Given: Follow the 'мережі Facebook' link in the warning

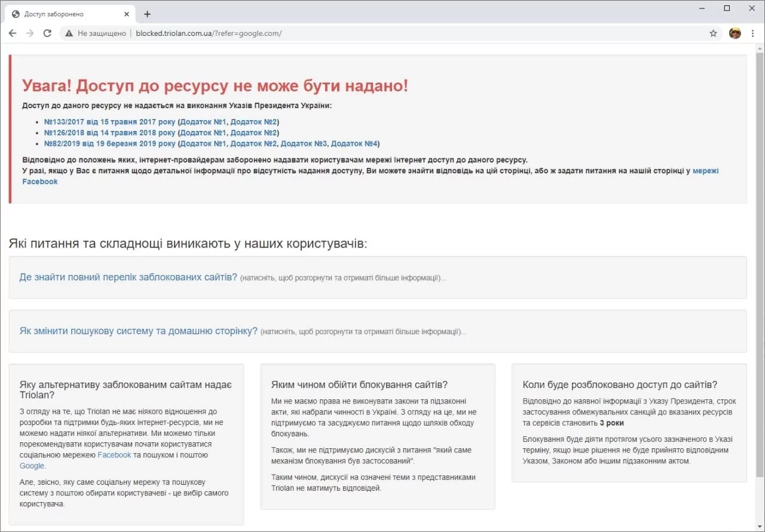Looking at the screenshot, I should 705,171.
